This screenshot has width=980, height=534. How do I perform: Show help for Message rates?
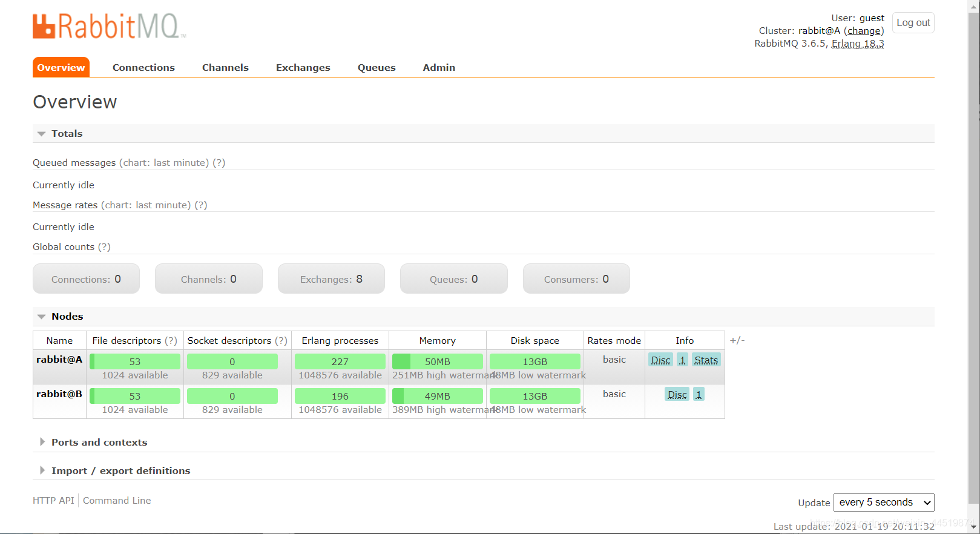(200, 205)
